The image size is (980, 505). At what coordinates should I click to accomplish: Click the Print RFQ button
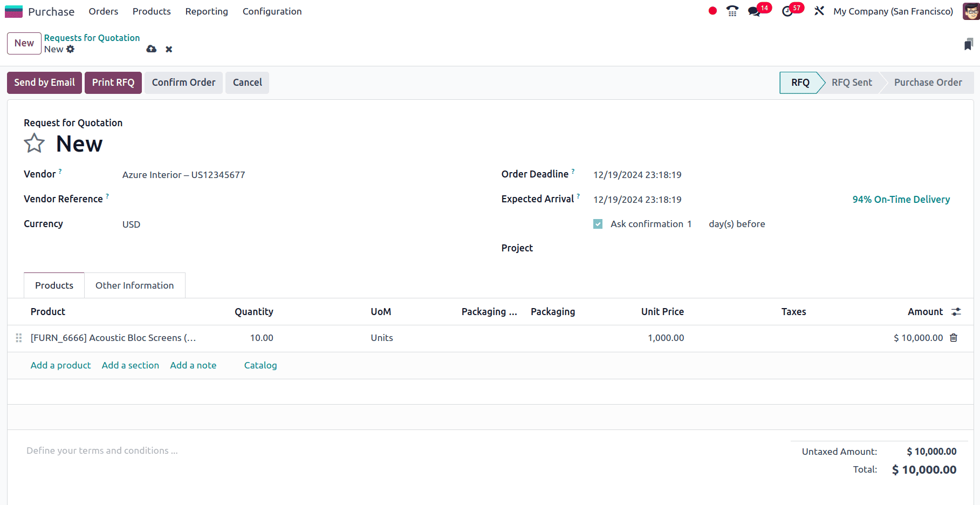(113, 83)
